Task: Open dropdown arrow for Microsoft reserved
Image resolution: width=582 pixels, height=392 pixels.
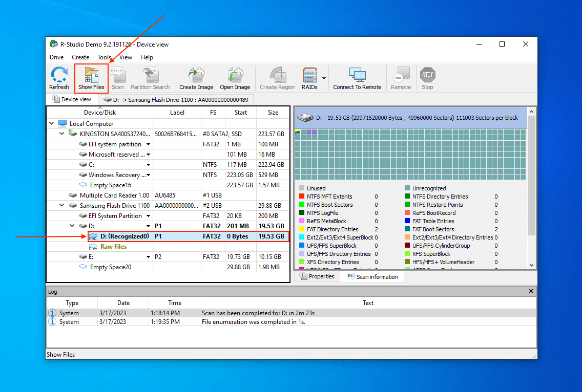Action: coord(148,154)
